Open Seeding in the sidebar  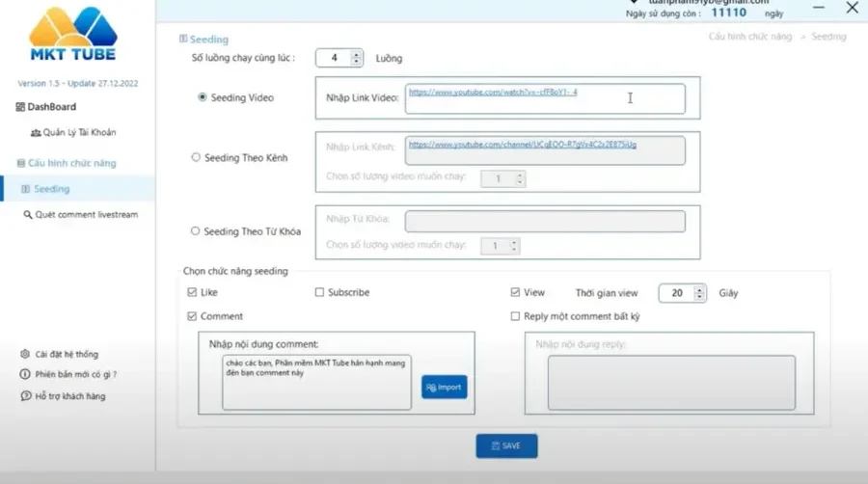(x=77, y=189)
